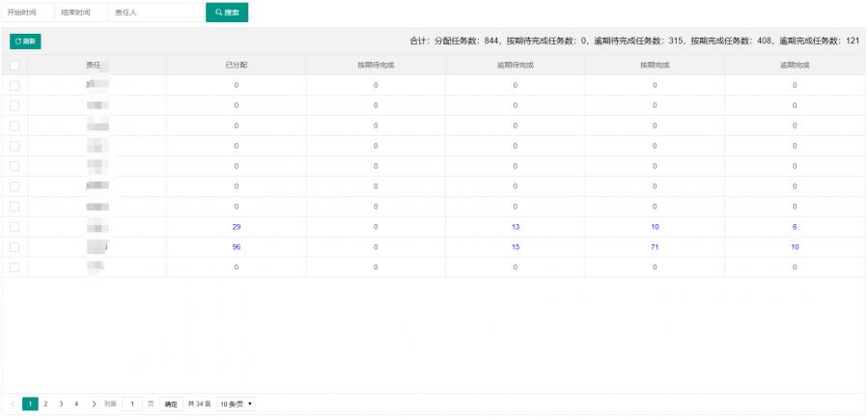Select page 3 in pagination
This screenshot has width=868, height=420.
click(61, 404)
